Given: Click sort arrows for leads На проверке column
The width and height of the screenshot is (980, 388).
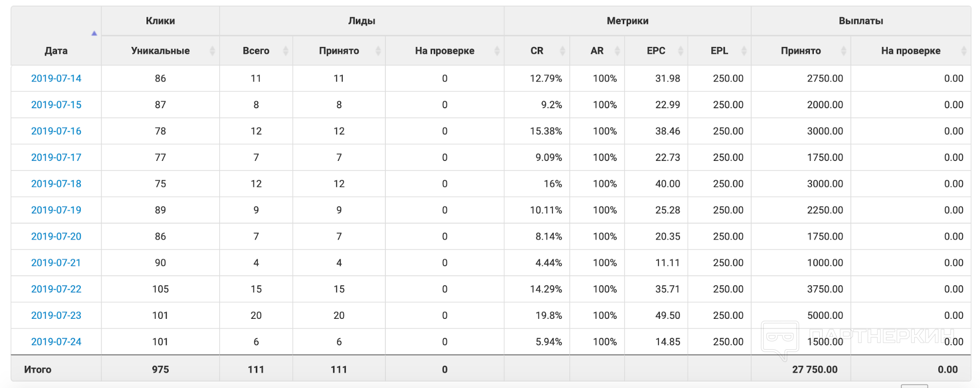Looking at the screenshot, I should point(497,51).
